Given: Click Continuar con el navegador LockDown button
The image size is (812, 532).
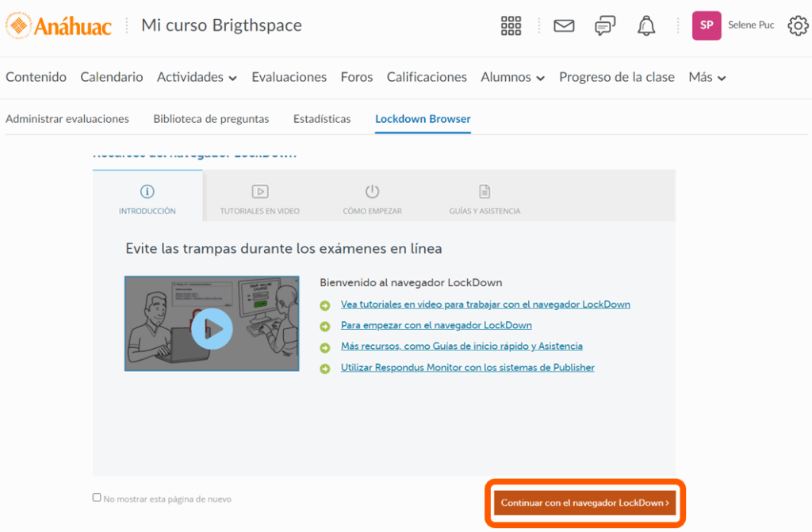Looking at the screenshot, I should [584, 503].
